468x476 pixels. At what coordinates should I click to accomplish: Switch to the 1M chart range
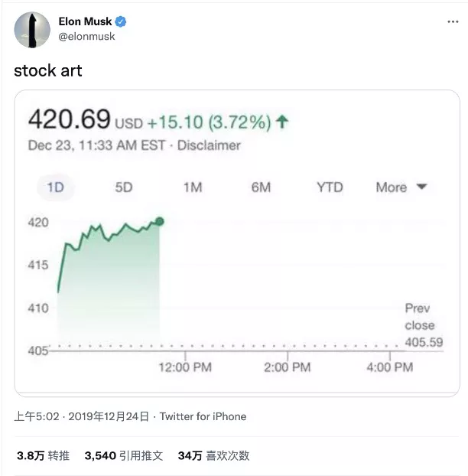(193, 187)
